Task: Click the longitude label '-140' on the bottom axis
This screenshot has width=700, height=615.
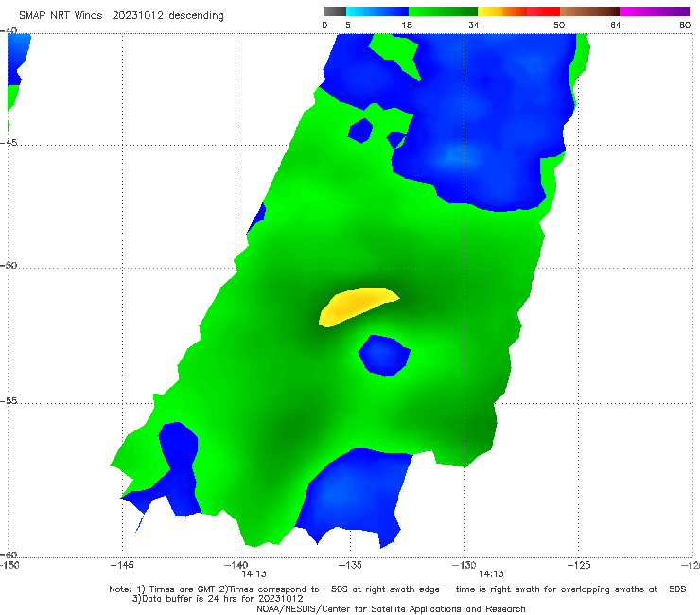Action: 236,565
